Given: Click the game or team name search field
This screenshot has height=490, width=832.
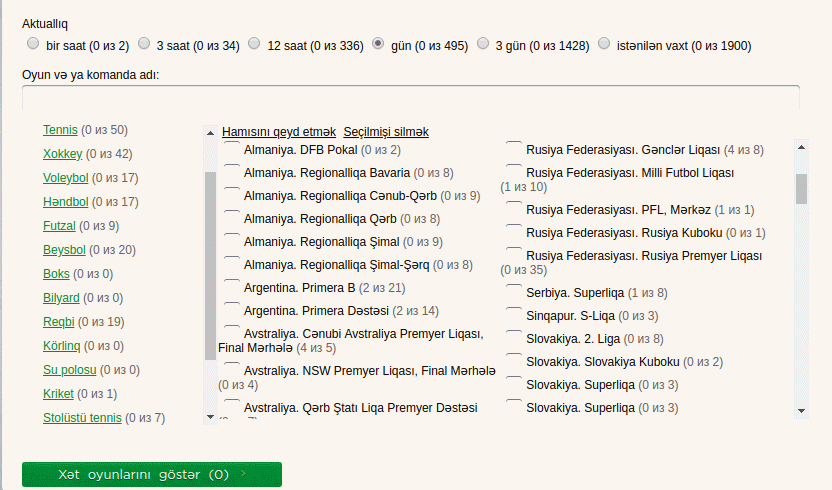Looking at the screenshot, I should click(x=410, y=97).
